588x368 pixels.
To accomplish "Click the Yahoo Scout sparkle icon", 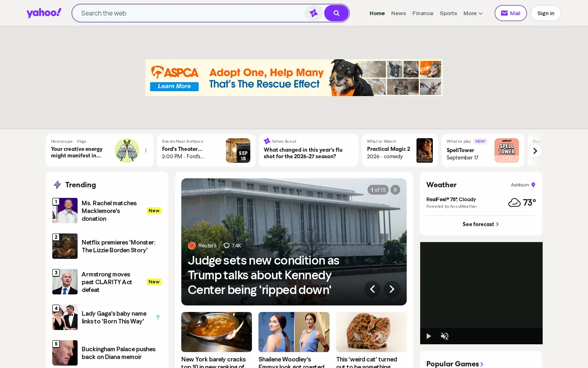I will click(267, 141).
